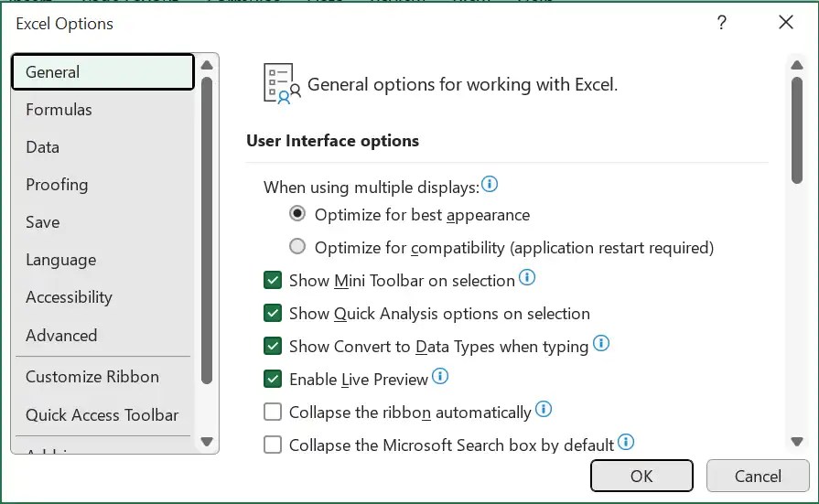Click the Help question mark icon
Image resolution: width=819 pixels, height=504 pixels.
tap(722, 24)
